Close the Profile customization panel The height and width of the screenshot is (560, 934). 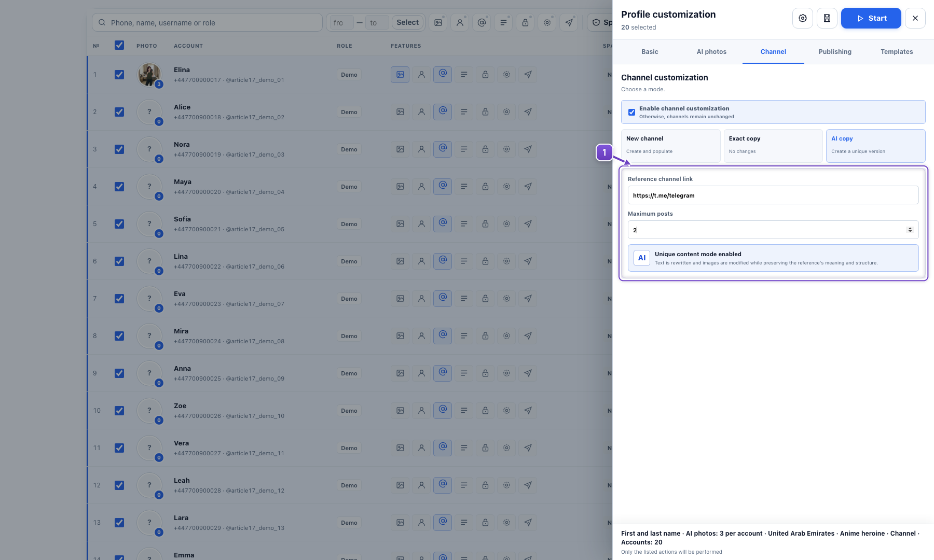pos(915,18)
